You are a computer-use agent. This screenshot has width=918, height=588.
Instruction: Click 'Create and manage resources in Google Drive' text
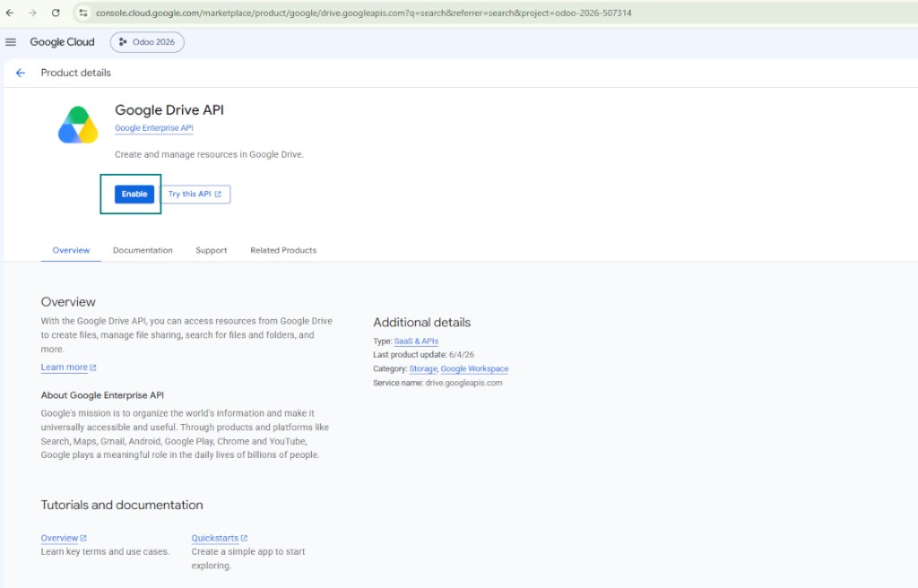tap(209, 154)
